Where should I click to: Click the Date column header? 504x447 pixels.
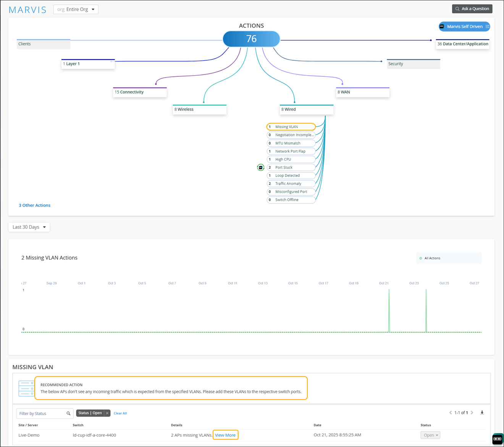click(x=317, y=425)
